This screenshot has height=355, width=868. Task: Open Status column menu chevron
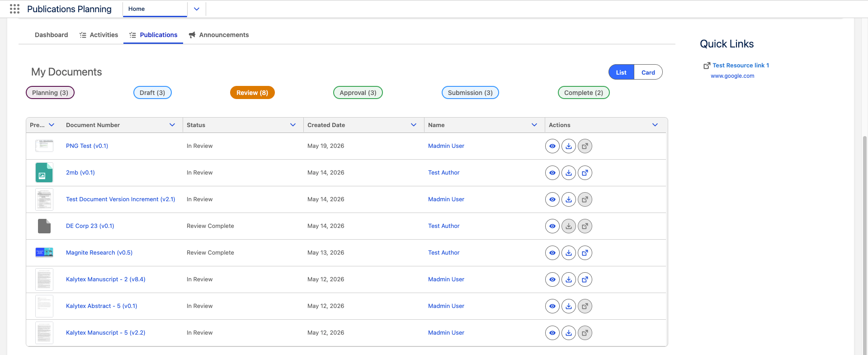293,125
